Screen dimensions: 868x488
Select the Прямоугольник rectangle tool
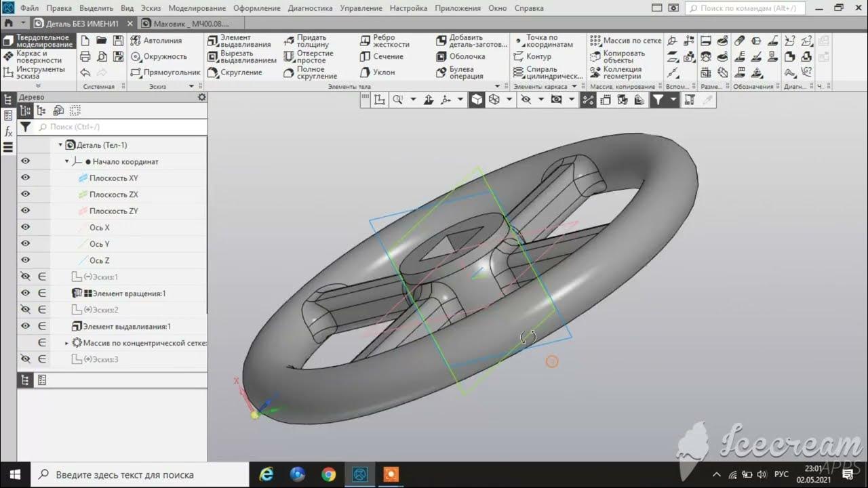(x=165, y=72)
